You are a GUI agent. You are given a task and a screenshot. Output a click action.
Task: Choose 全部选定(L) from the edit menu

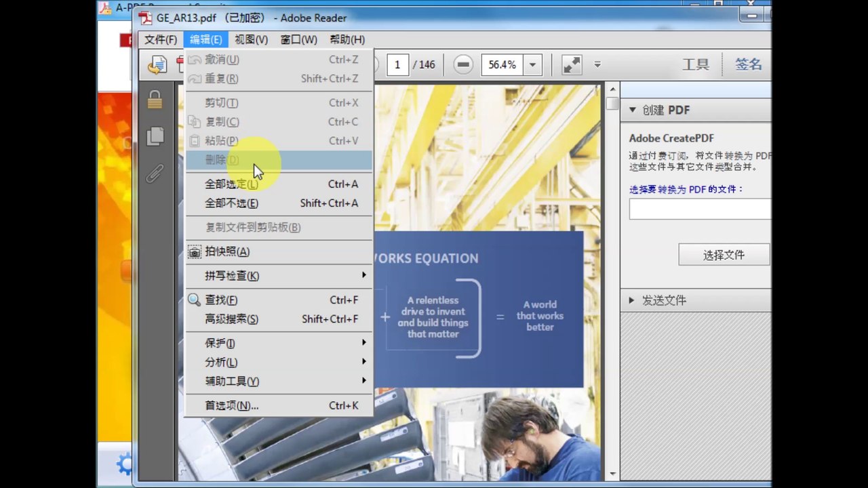pos(279,184)
